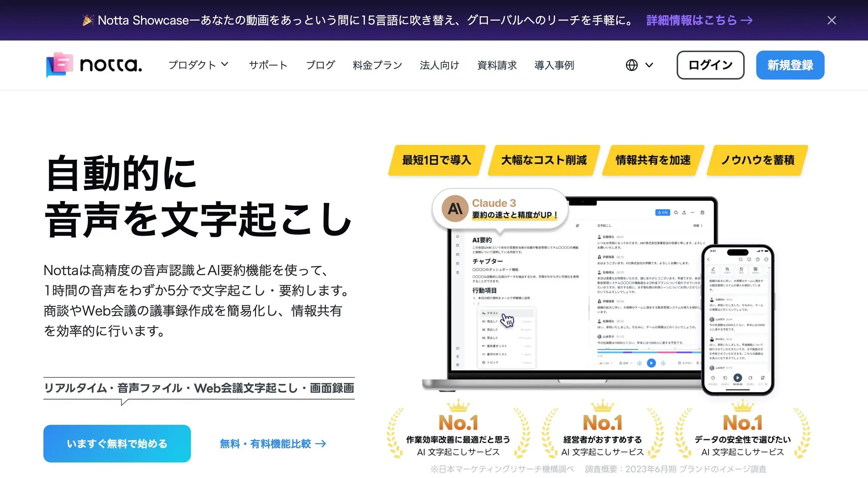Start with いますぐ無料で始める button
This screenshot has width=868, height=478.
coord(117,443)
